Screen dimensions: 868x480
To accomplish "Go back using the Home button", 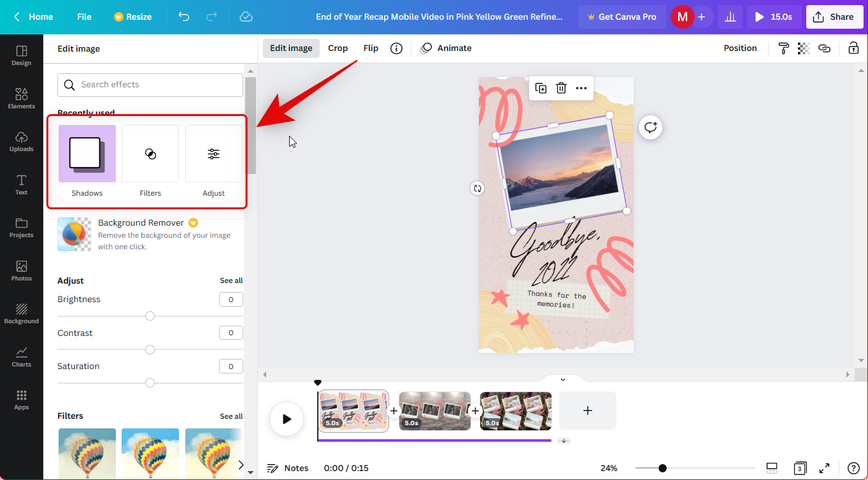I will click(34, 17).
